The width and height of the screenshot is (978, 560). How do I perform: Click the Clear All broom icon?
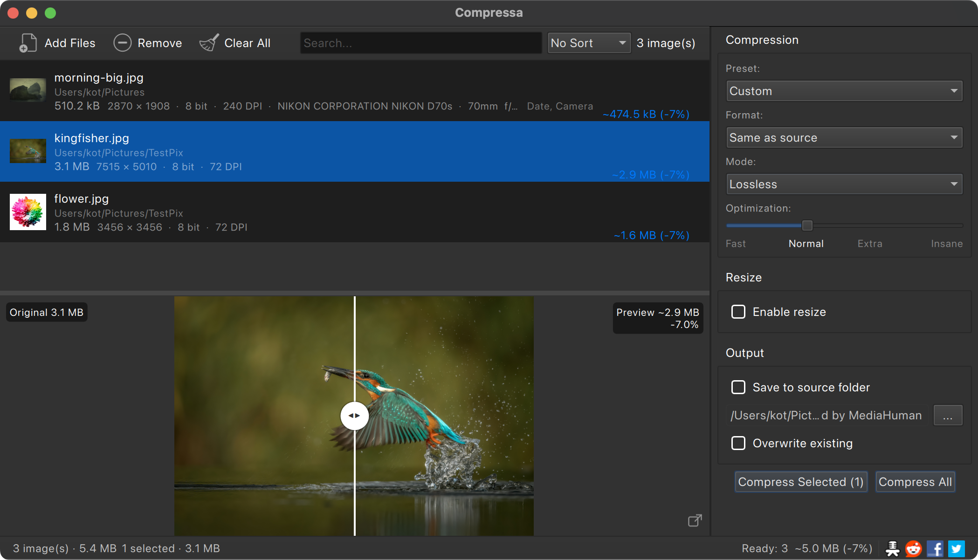click(x=209, y=43)
